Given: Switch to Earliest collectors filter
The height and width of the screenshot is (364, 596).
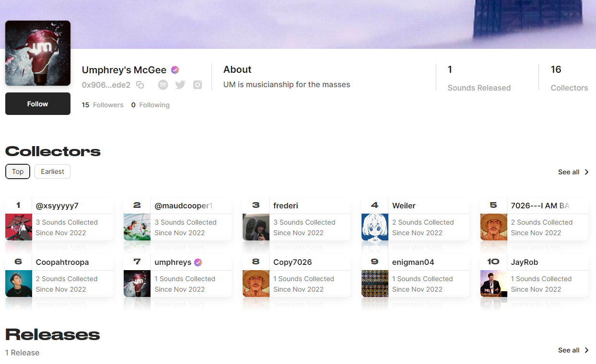Looking at the screenshot, I should 52,171.
